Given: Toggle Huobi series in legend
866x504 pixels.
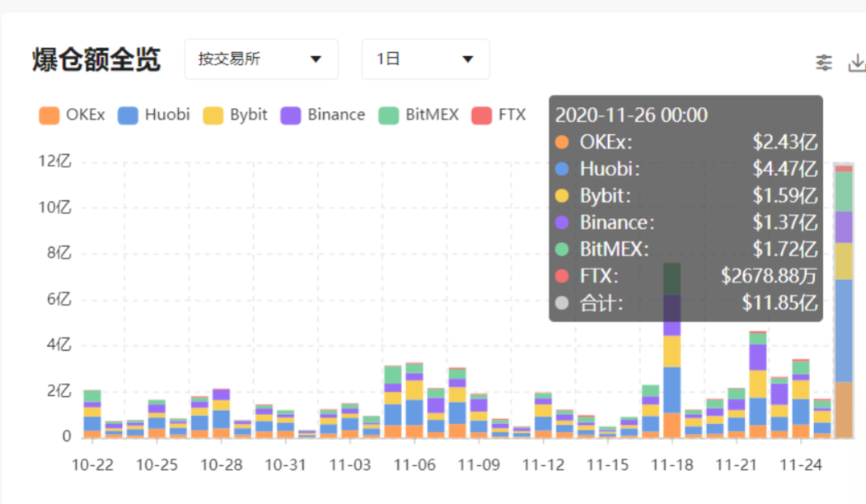Looking at the screenshot, I should click(x=153, y=114).
